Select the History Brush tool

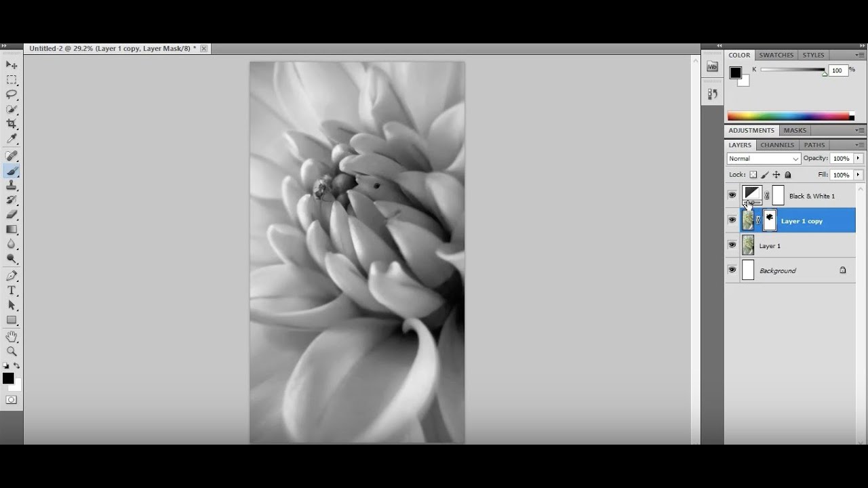point(12,200)
